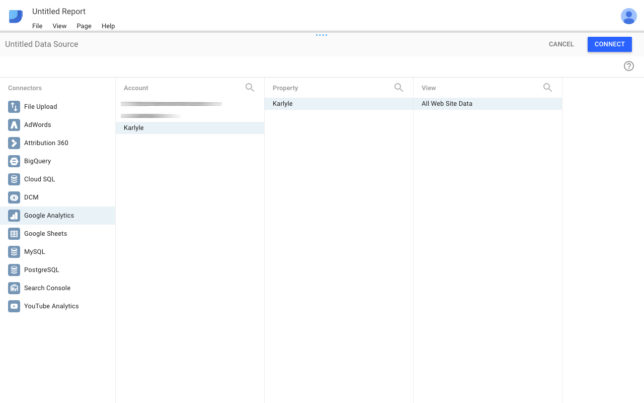
Task: Select File Upload connector label
Action: pyautogui.click(x=41, y=107)
